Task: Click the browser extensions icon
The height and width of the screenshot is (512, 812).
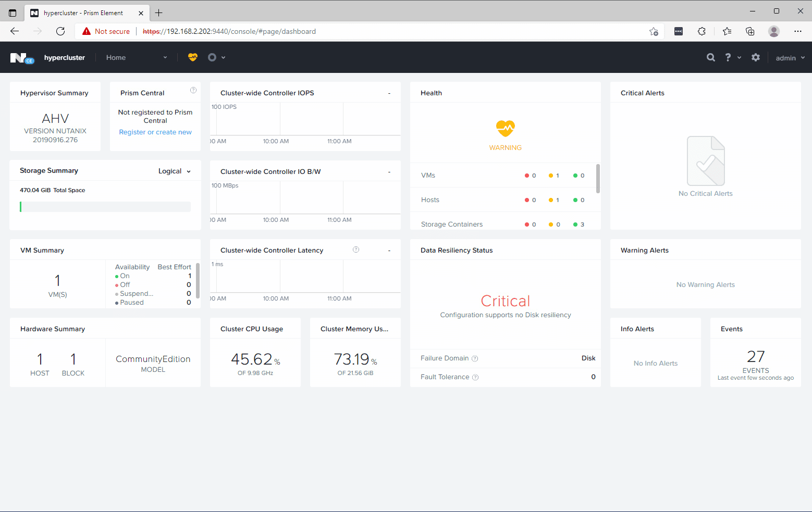Action: click(x=702, y=31)
